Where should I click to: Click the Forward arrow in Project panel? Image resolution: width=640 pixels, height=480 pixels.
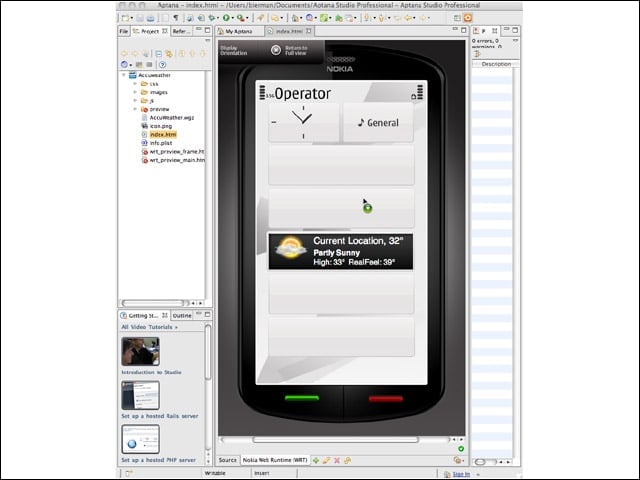coord(135,53)
